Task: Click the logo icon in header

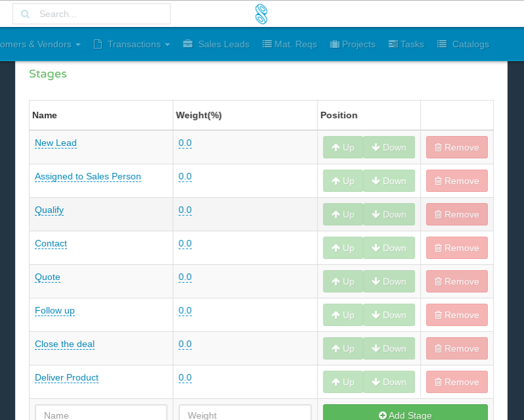Action: (x=262, y=14)
